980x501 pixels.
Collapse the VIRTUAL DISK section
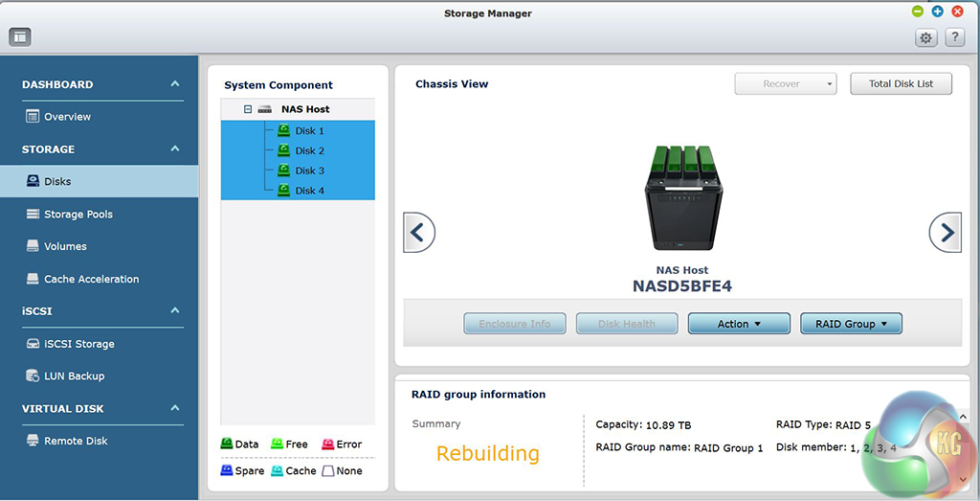pyautogui.click(x=175, y=408)
